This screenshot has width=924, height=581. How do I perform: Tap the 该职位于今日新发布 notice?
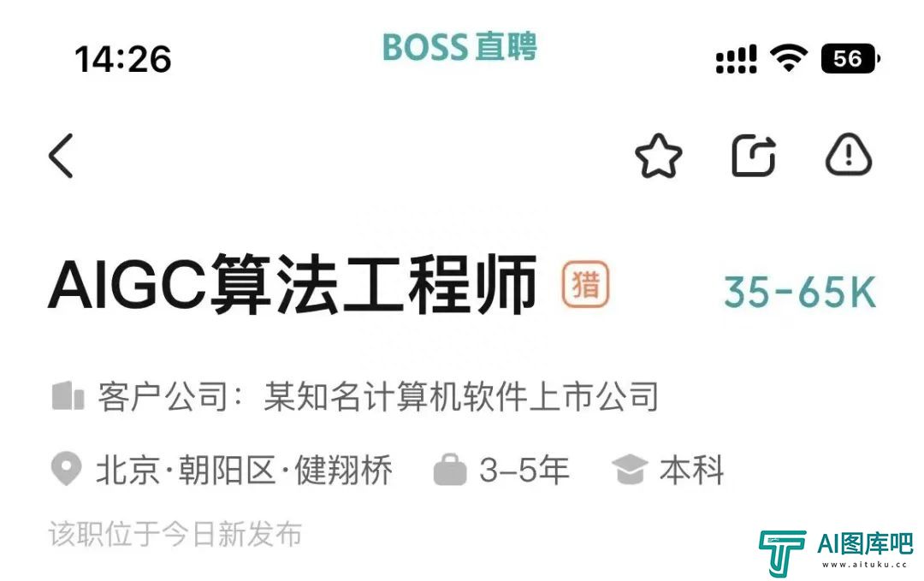[x=175, y=534]
